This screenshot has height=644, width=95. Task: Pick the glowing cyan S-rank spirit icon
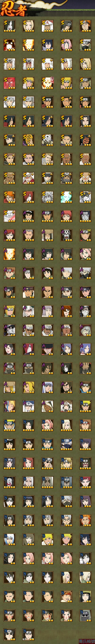pos(66,197)
